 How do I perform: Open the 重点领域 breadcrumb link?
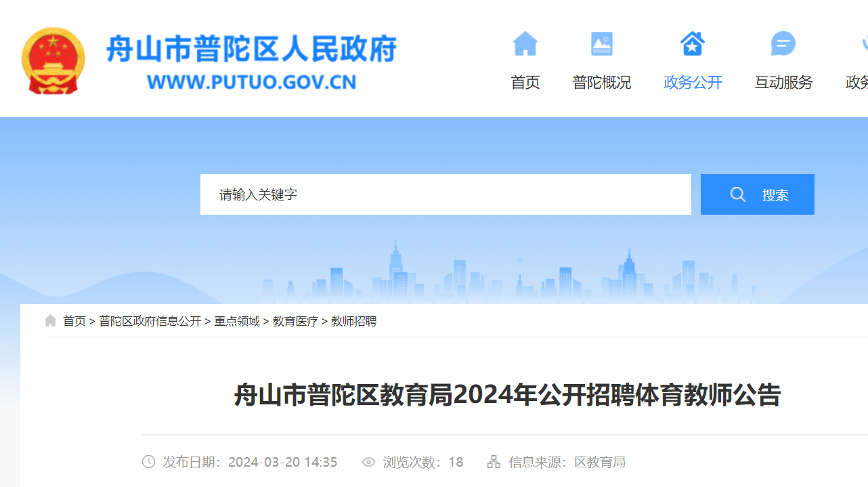click(x=237, y=321)
